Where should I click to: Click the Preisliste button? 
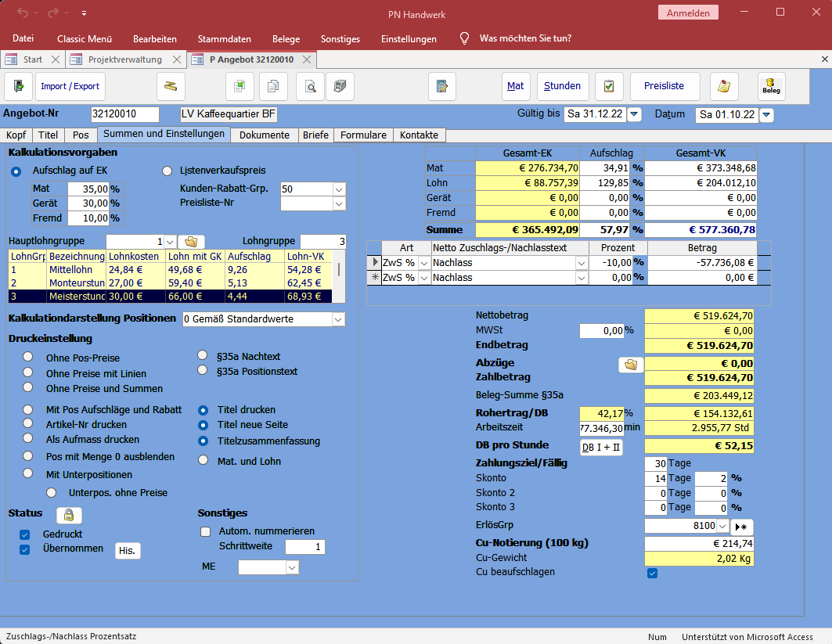[x=664, y=86]
